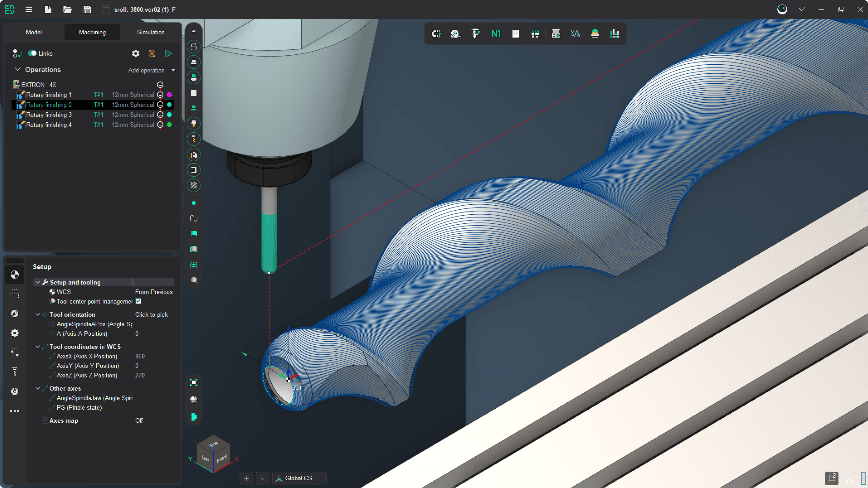This screenshot has height=488, width=868.
Task: Toggle the Axes map checkbox
Action: [45, 420]
